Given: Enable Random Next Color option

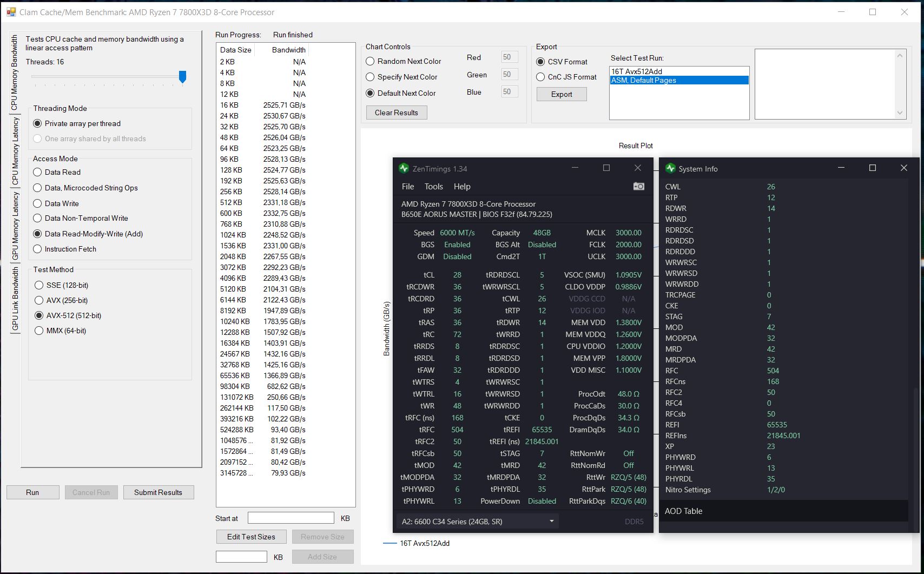Looking at the screenshot, I should click(404, 61).
